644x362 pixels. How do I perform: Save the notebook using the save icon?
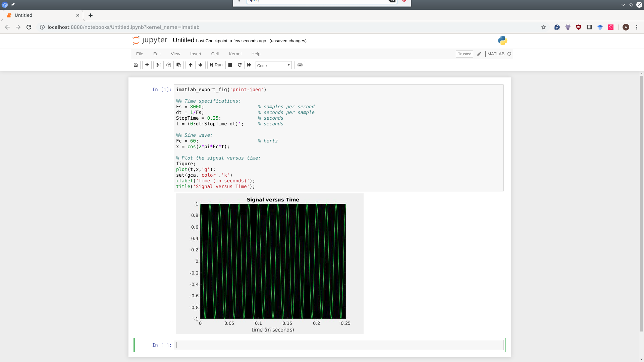click(x=136, y=65)
